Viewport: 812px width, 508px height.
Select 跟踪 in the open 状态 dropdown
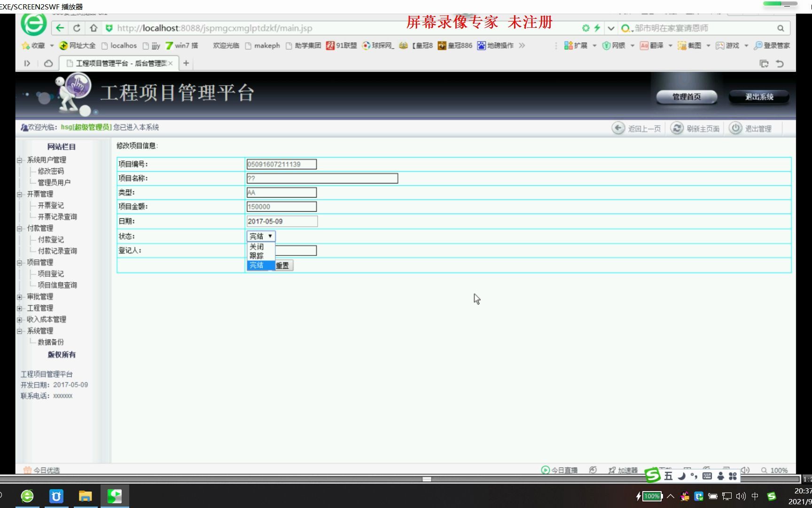pyautogui.click(x=257, y=255)
